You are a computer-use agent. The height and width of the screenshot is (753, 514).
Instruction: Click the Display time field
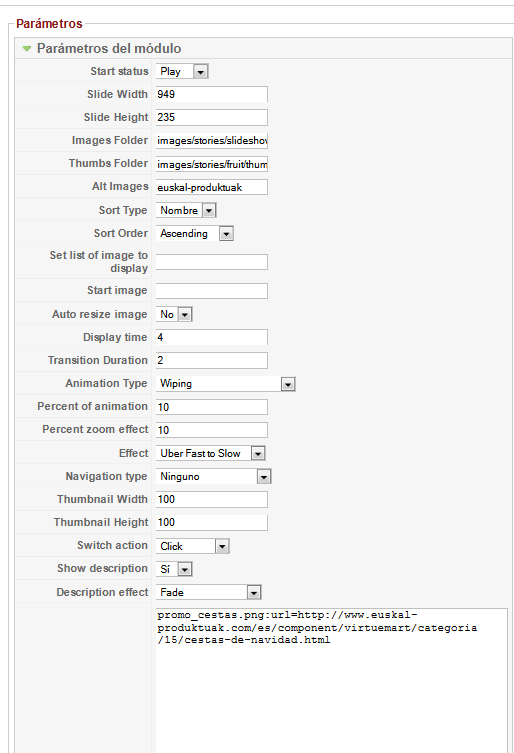point(211,337)
